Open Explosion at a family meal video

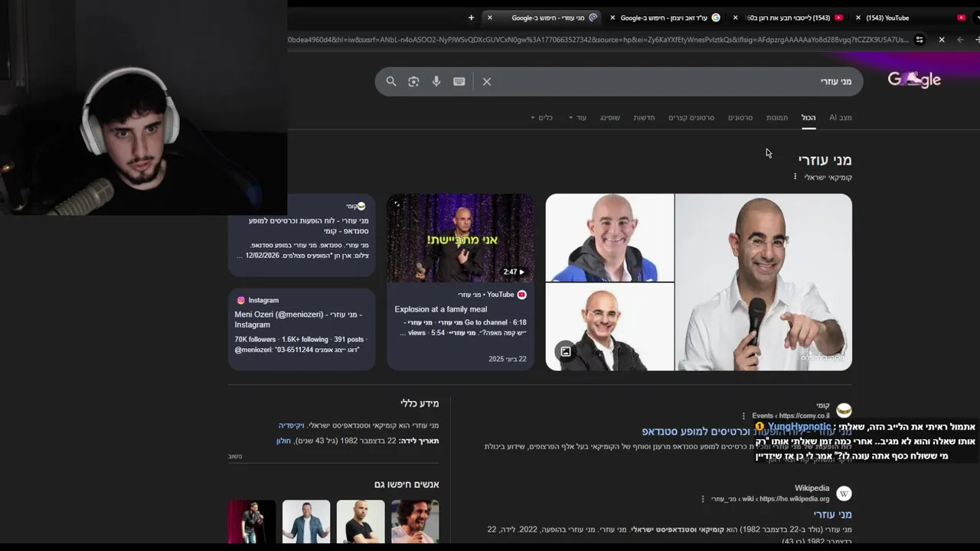(441, 309)
